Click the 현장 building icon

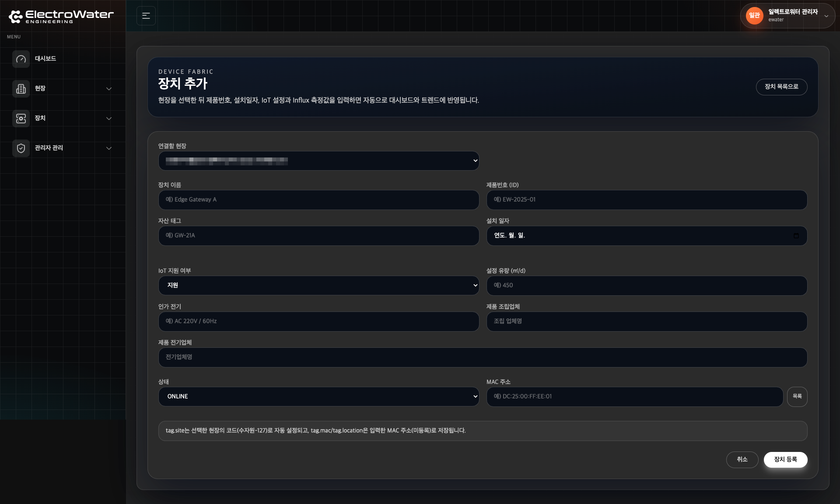tap(21, 89)
